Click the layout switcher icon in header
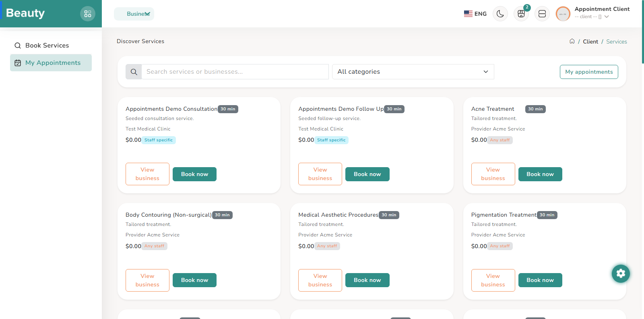Viewport: 644px width, 319px height. [x=542, y=14]
